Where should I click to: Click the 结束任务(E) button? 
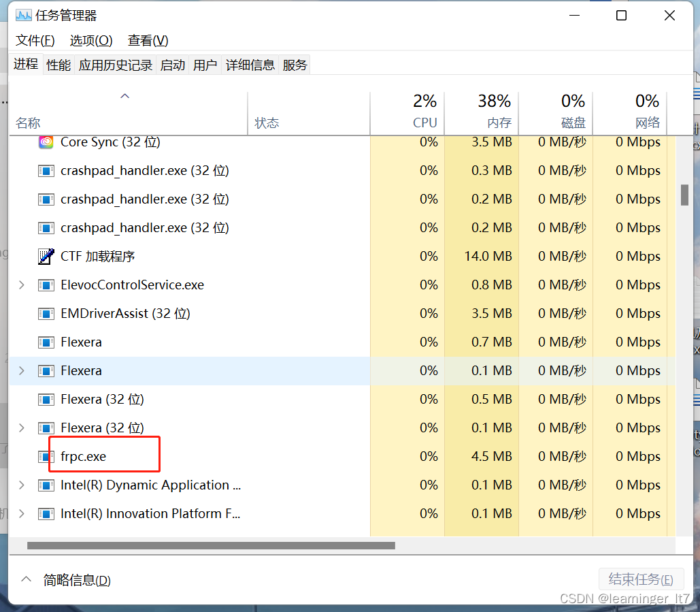point(641,579)
